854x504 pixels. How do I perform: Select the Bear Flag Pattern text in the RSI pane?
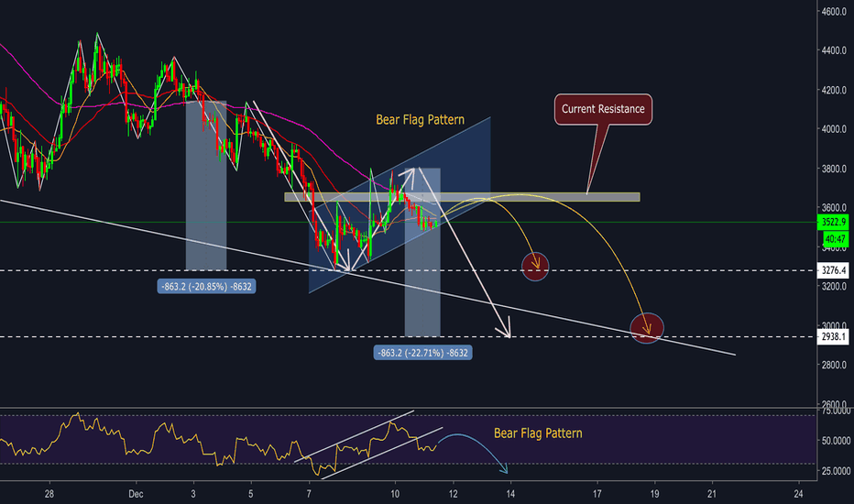(x=538, y=433)
